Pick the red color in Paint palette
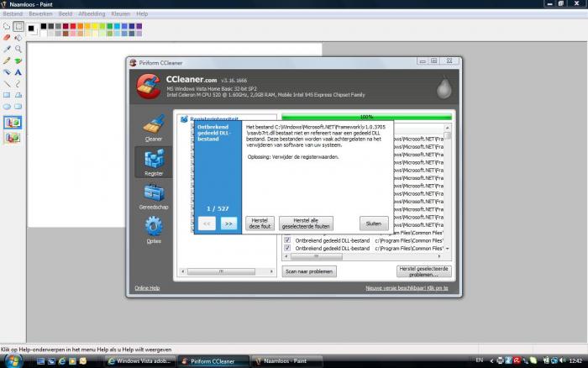This screenshot has height=368, width=588. pyautogui.click(x=73, y=26)
